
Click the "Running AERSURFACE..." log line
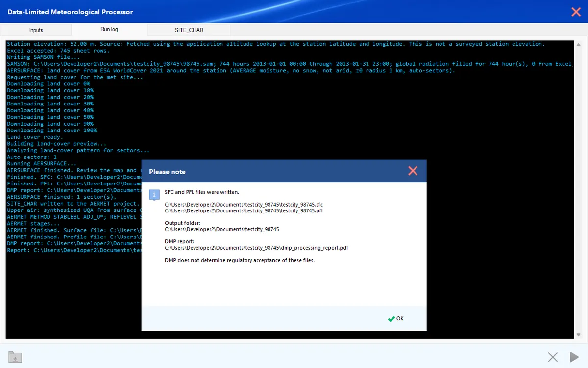[42, 164]
